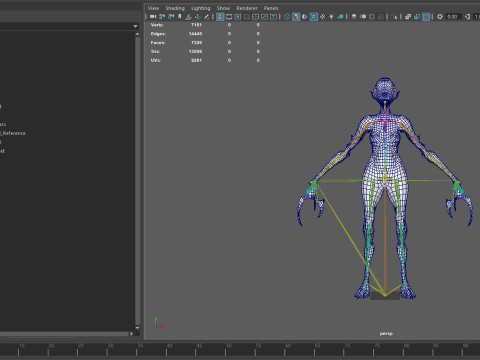Click the Depth of Field icon
Screen dimensions: 480x360
(x=381, y=16)
